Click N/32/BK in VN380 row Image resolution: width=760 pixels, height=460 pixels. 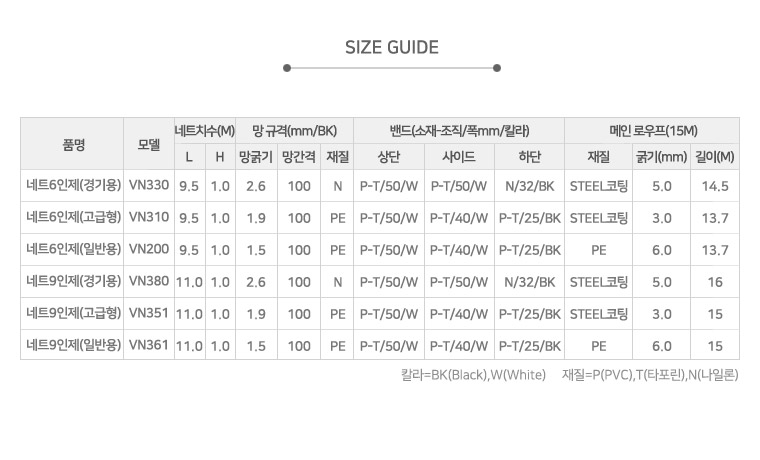[x=529, y=282]
